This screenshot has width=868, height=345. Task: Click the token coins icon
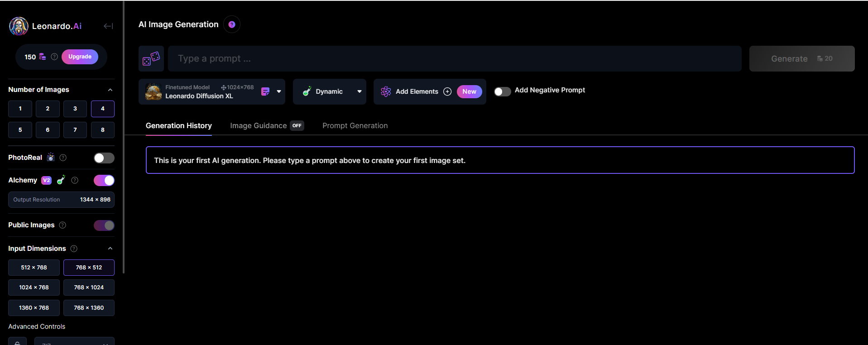(43, 57)
